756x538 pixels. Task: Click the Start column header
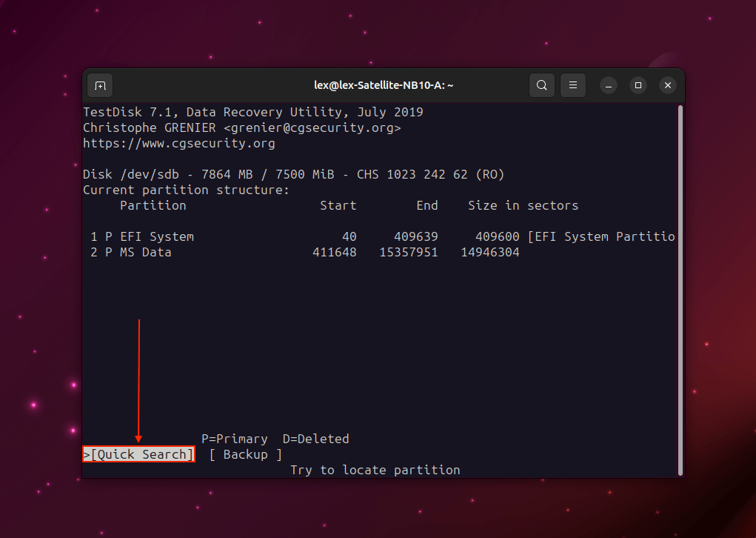[338, 205]
